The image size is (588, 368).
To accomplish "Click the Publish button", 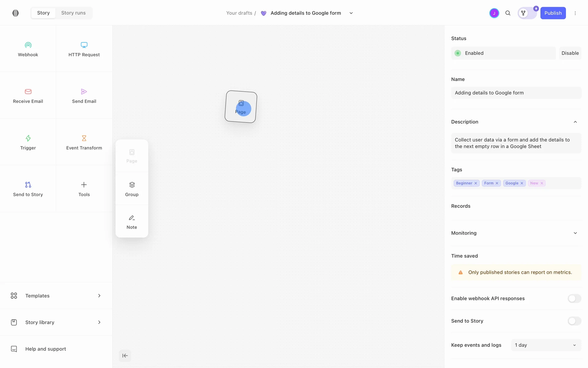I will 553,13.
